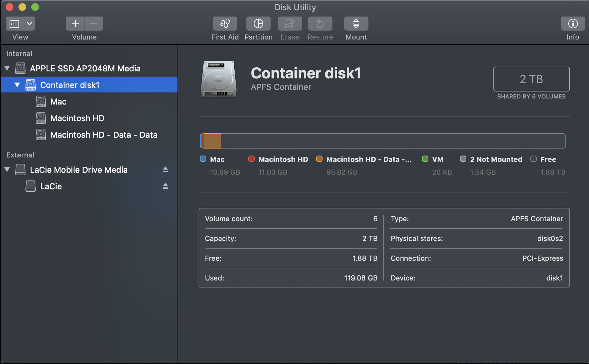The width and height of the screenshot is (589, 364).
Task: Open the Info panel
Action: pyautogui.click(x=572, y=24)
